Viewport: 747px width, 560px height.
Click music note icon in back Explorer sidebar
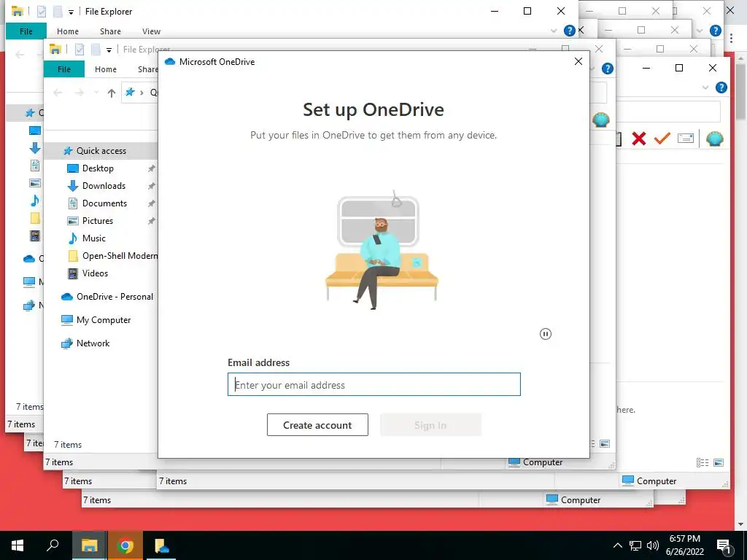click(x=35, y=201)
